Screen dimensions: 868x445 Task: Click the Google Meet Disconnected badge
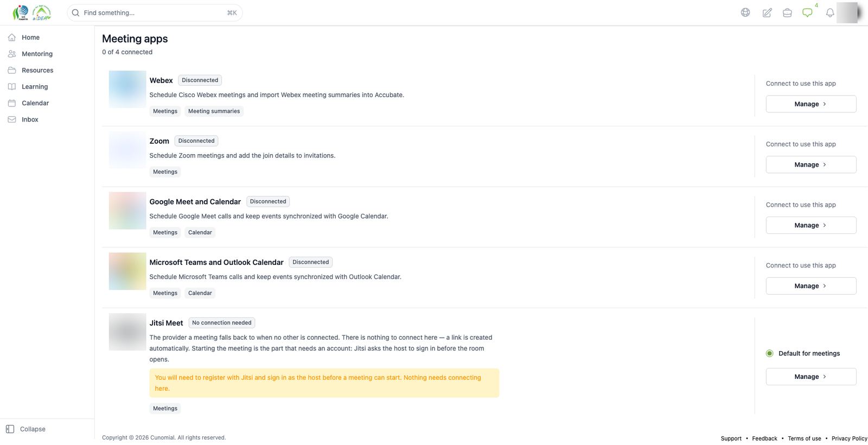(268, 202)
